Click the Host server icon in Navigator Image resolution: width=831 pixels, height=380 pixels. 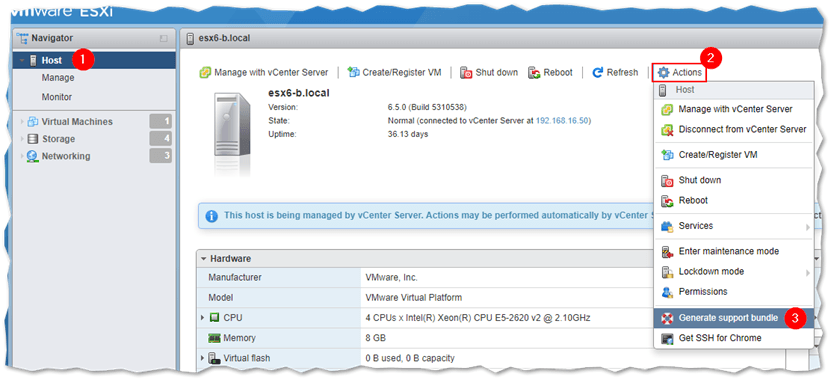(32, 60)
